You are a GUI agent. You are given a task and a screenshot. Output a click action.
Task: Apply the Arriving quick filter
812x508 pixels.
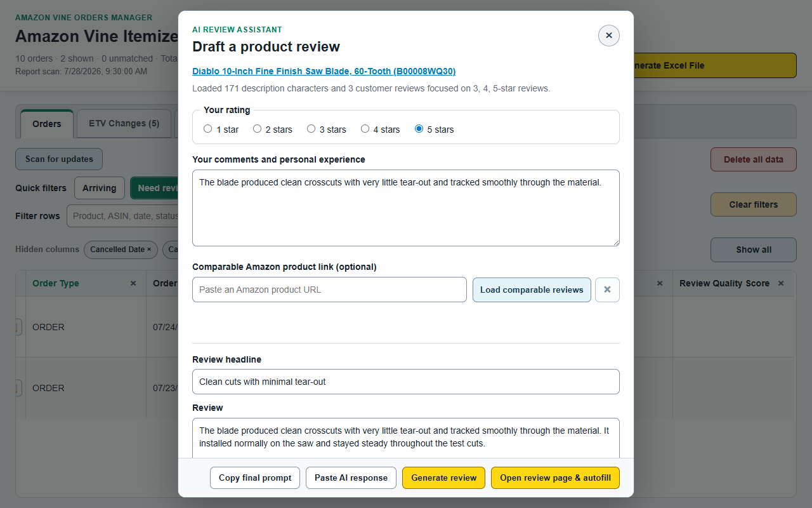tap(99, 188)
